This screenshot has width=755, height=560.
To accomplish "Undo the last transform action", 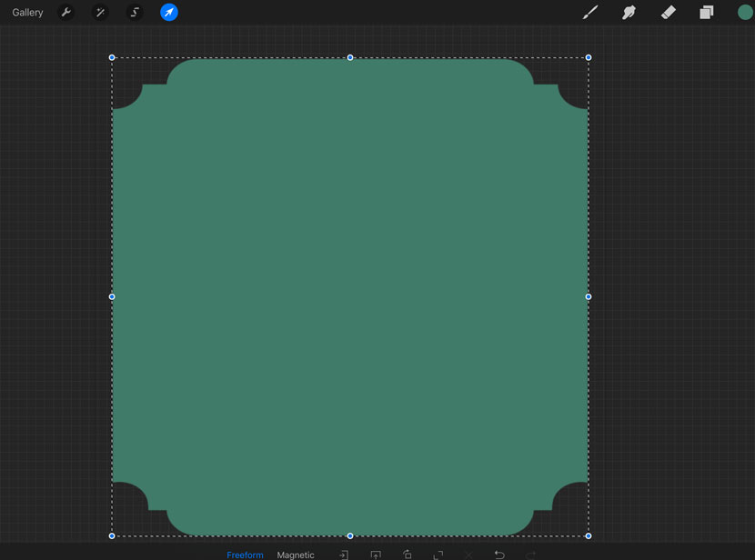I will [x=498, y=555].
